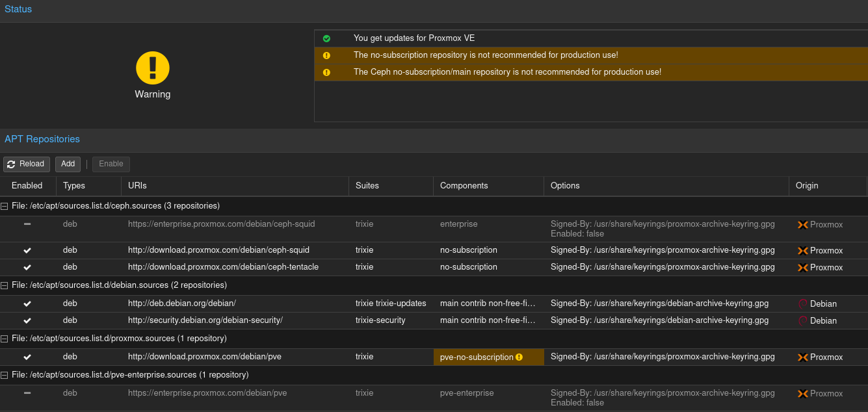The width and height of the screenshot is (868, 412).
Task: Select URI http://download.proxmox.com/debian/pve
Action: tap(205, 357)
